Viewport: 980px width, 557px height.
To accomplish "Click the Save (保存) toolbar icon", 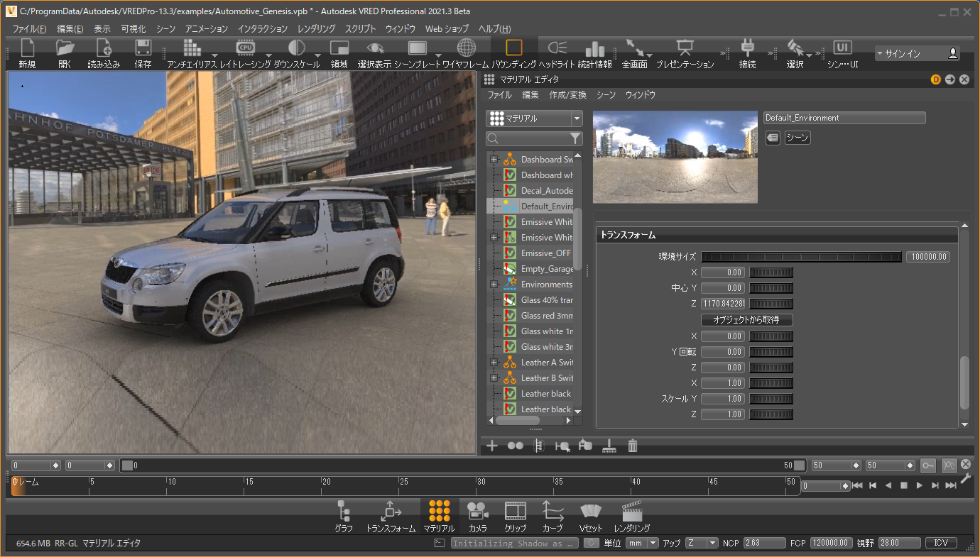I will point(143,49).
